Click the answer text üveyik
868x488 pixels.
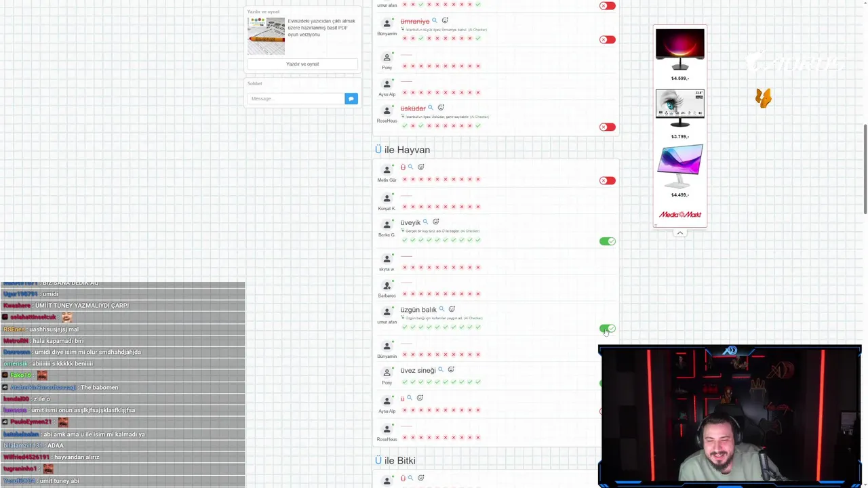pos(411,222)
